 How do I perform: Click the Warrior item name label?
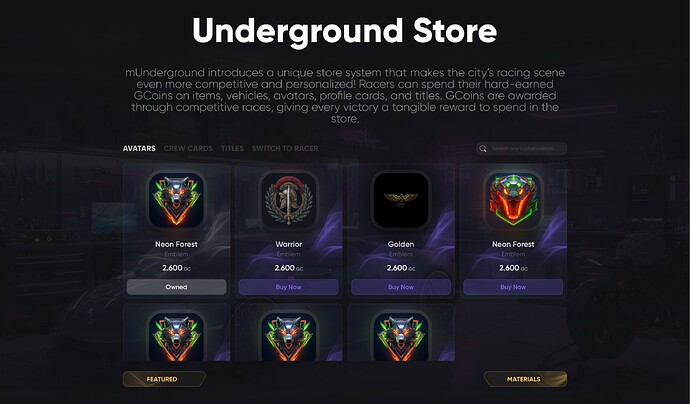tap(289, 244)
